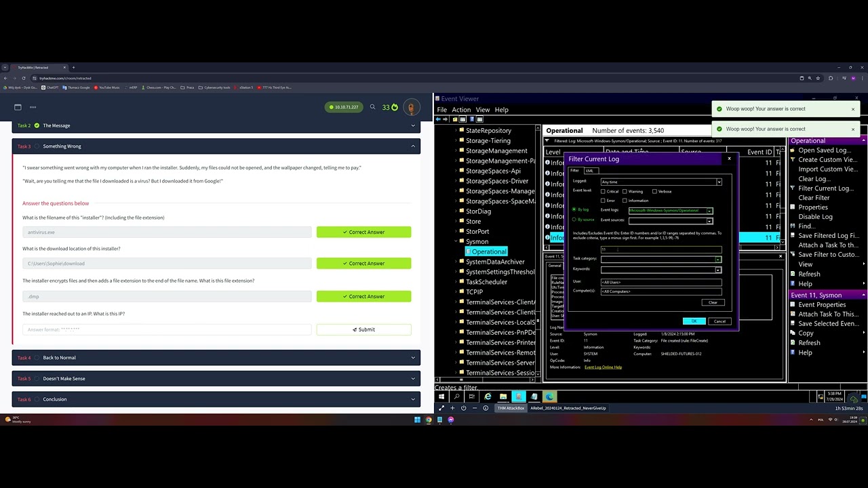
Task: Select StorPort in Event Viewer tree
Action: pyautogui.click(x=477, y=231)
